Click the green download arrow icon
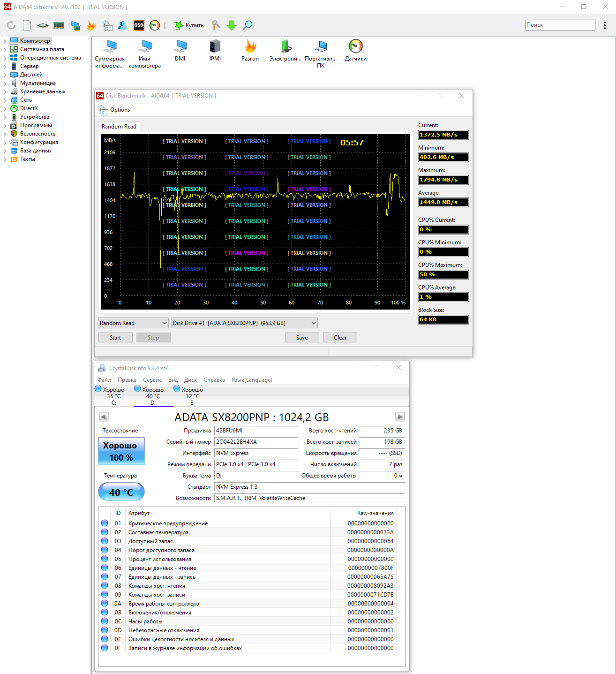This screenshot has height=674, width=616. [232, 25]
